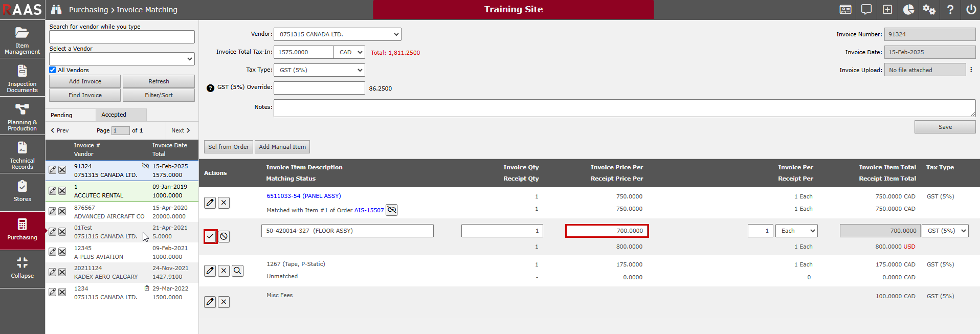Open the settings gears icon
This screenshot has width=980, height=334.
click(x=929, y=10)
